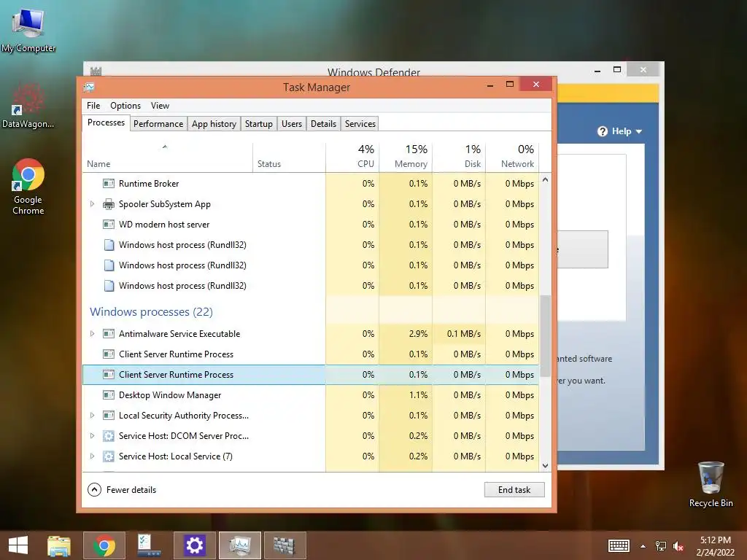Expand the Antimalware Service Executable row

pos(92,334)
